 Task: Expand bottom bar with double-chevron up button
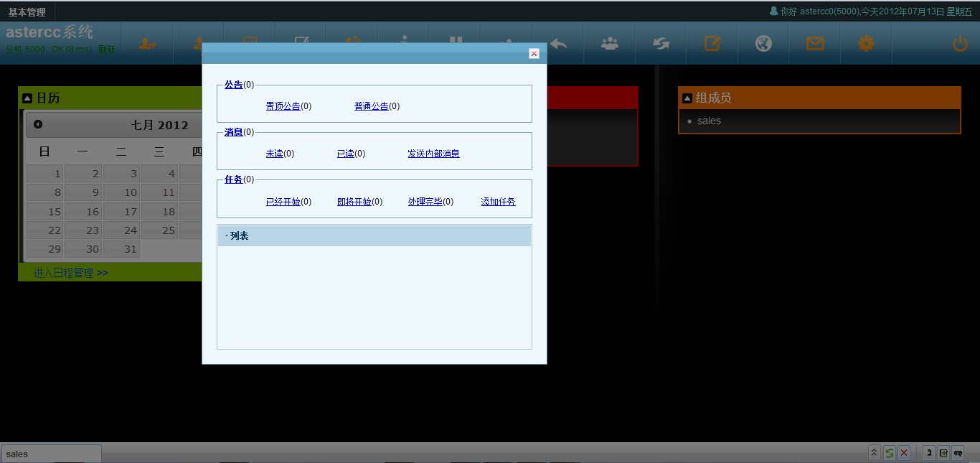point(874,453)
